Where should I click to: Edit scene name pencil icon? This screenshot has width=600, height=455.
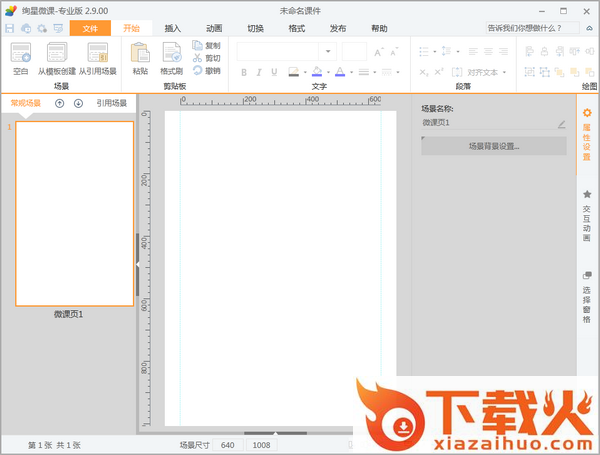point(561,124)
